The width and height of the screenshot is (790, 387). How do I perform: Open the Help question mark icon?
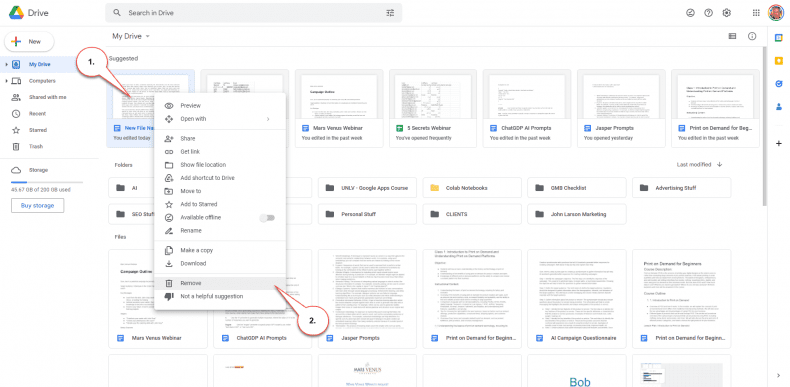pos(708,13)
